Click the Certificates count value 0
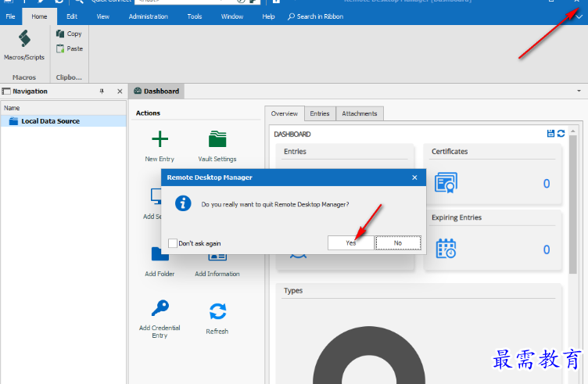Viewport: 588px width, 384px height. pyautogui.click(x=547, y=183)
